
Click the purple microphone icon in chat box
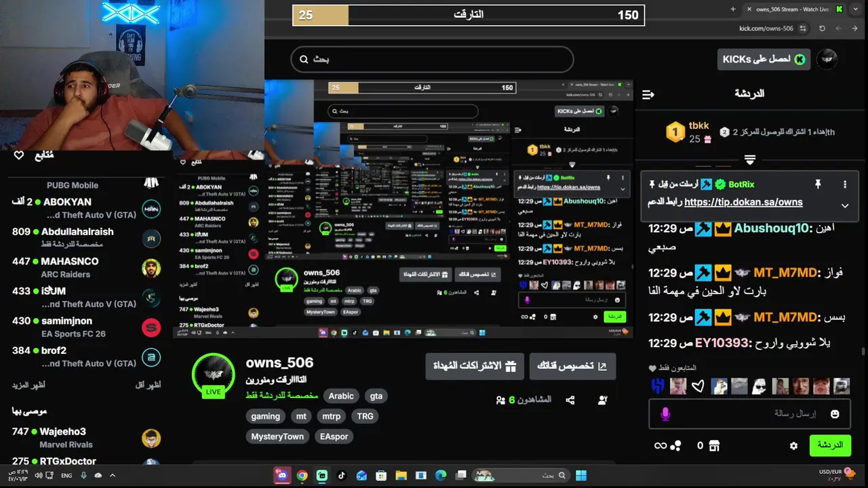(x=665, y=413)
